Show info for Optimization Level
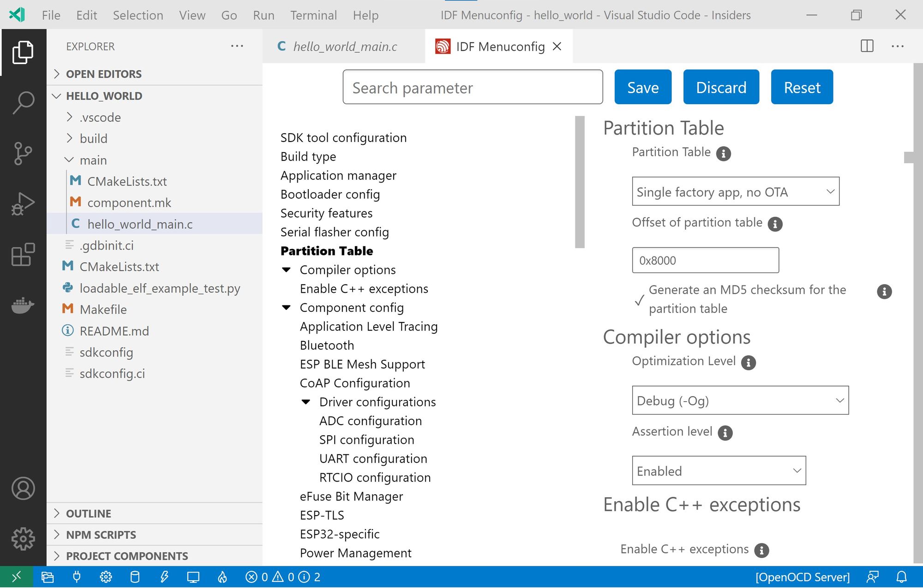Screen dimensions: 923x588 pos(749,362)
